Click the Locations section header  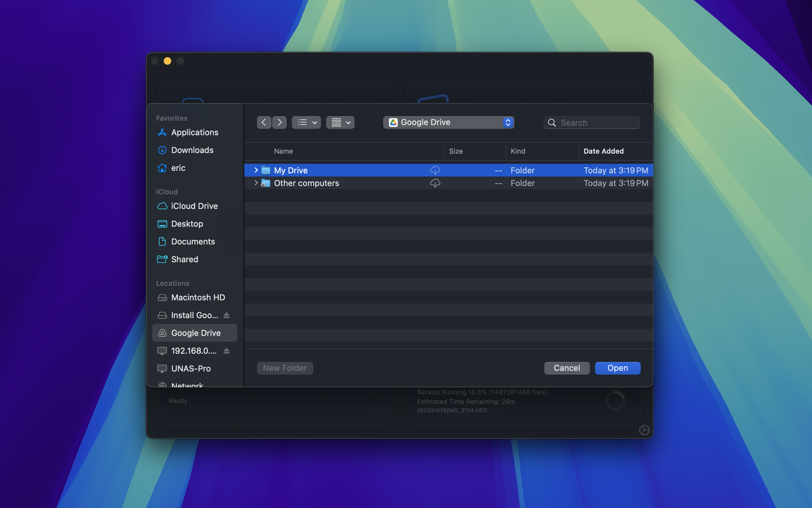tap(173, 283)
